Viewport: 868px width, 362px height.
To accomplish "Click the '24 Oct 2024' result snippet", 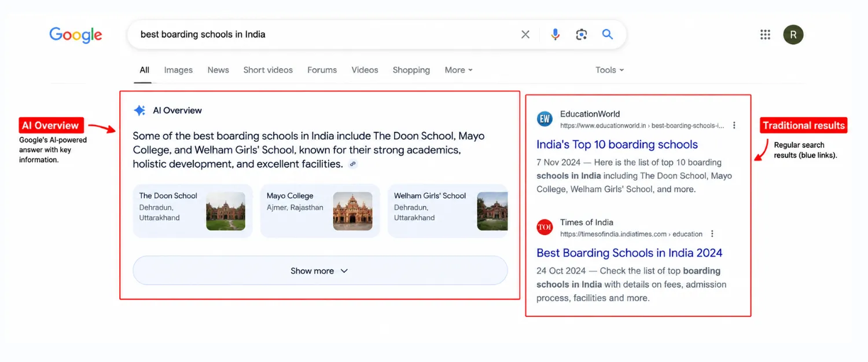I will [631, 284].
